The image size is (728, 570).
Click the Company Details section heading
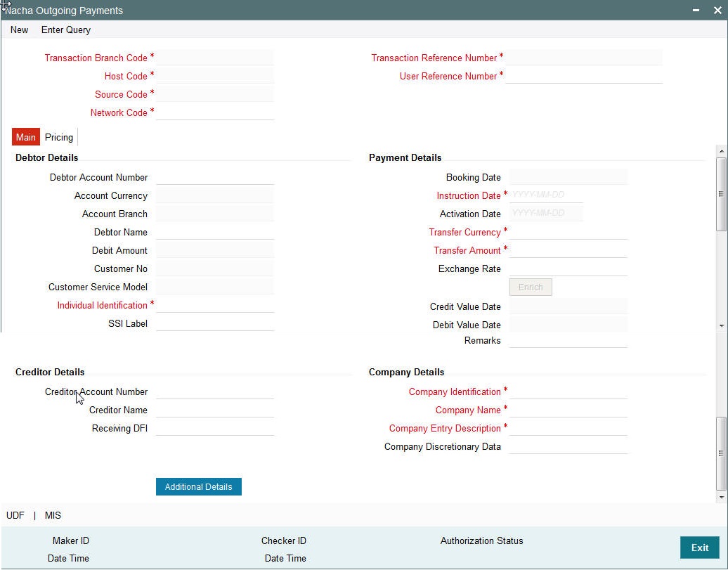click(406, 372)
